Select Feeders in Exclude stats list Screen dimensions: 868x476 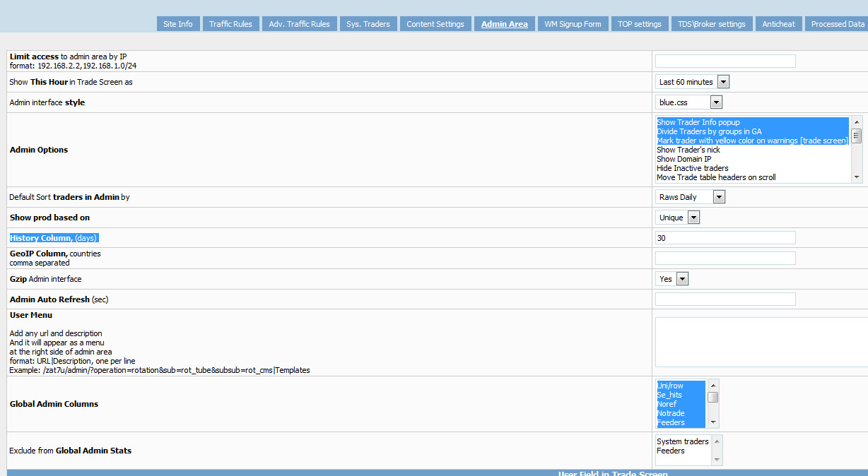pyautogui.click(x=671, y=451)
